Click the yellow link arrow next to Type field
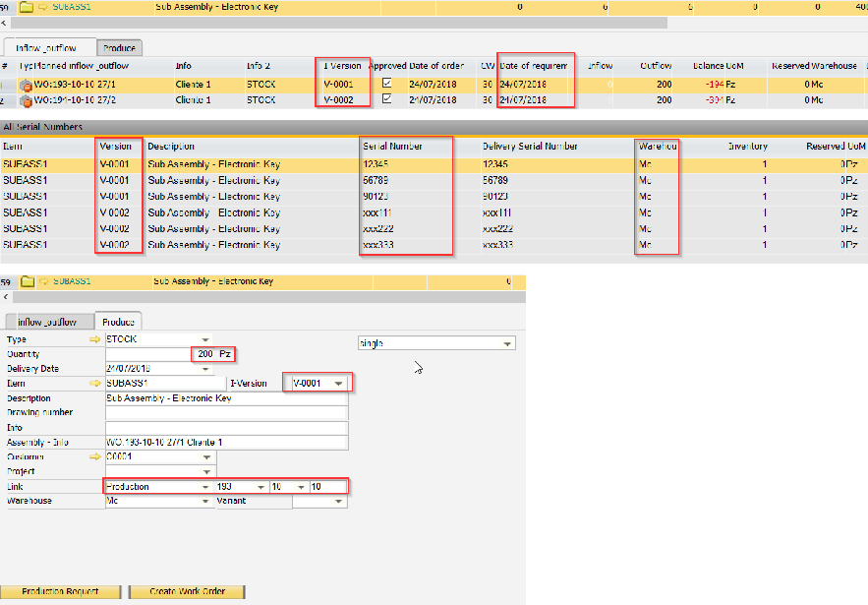Image resolution: width=868 pixels, height=605 pixels. pos(95,339)
